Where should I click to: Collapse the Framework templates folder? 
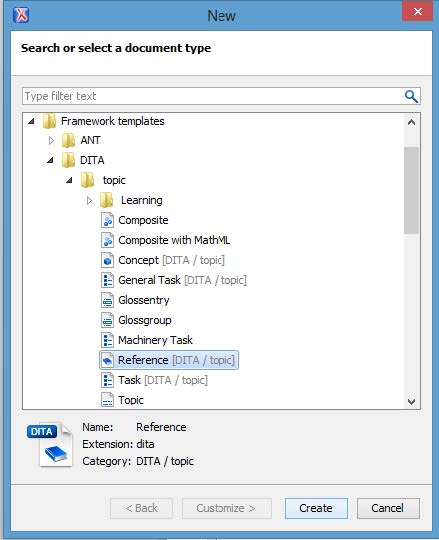pos(31,121)
